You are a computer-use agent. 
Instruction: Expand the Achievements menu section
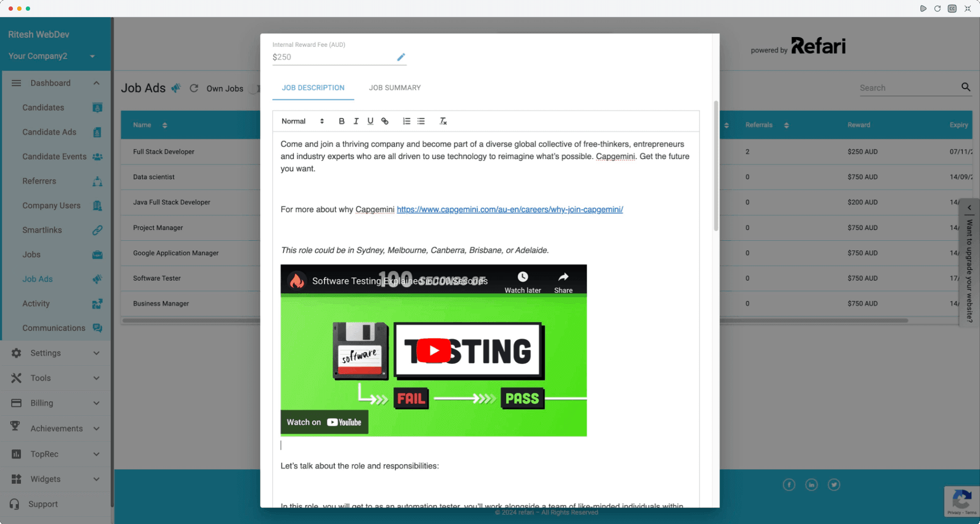point(97,428)
